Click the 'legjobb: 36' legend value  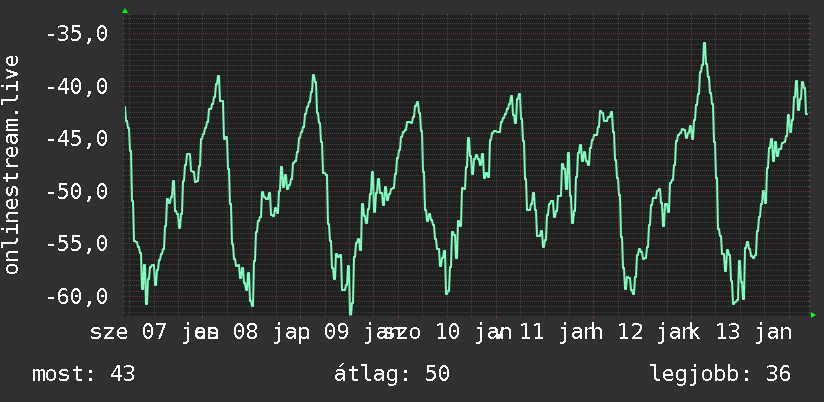click(x=720, y=374)
